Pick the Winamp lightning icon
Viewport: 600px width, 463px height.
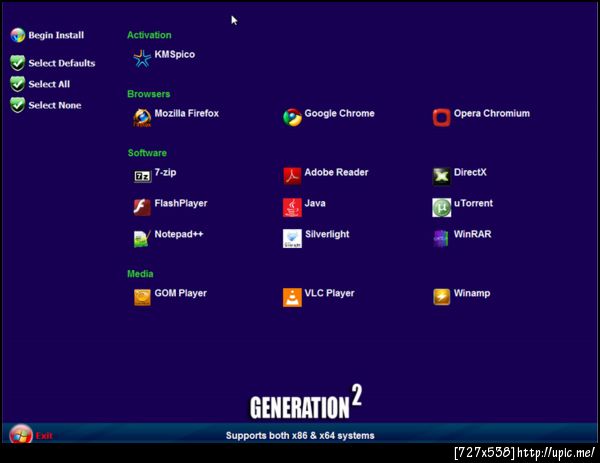pyautogui.click(x=442, y=297)
